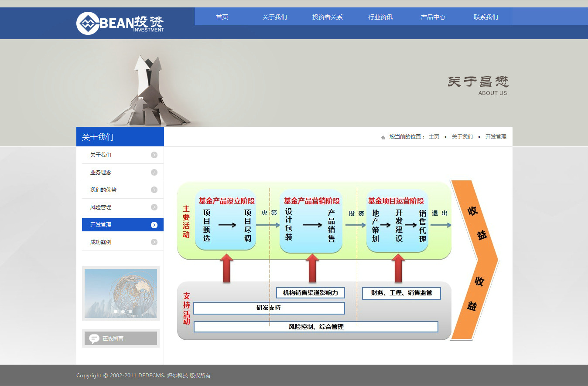Click the arrow icon beside 我们的优势
The width and height of the screenshot is (588, 386).
pyautogui.click(x=154, y=190)
